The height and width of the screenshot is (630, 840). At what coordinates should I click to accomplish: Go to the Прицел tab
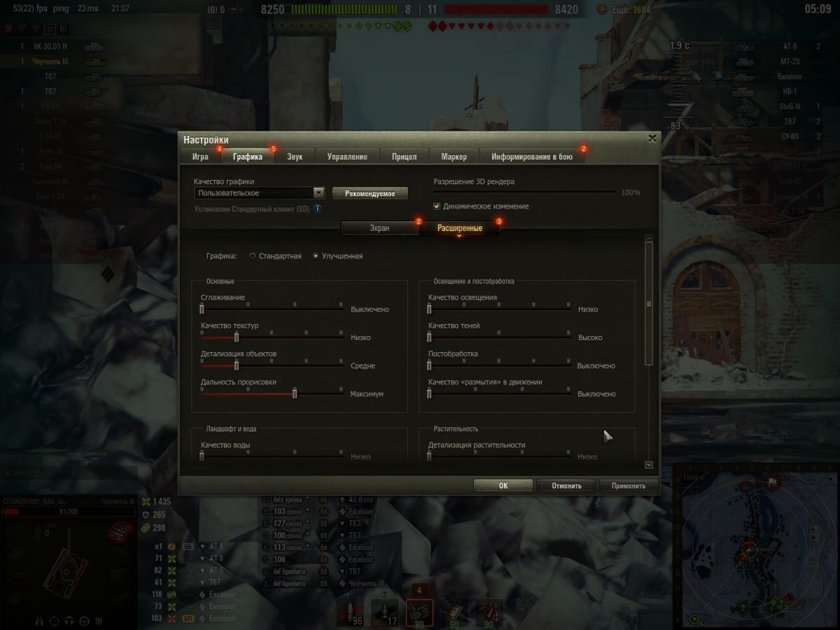404,157
